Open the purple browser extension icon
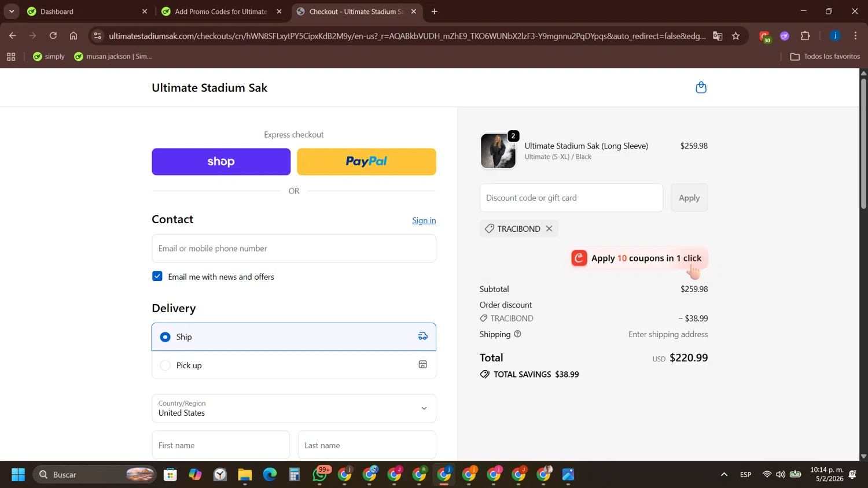 tap(785, 36)
